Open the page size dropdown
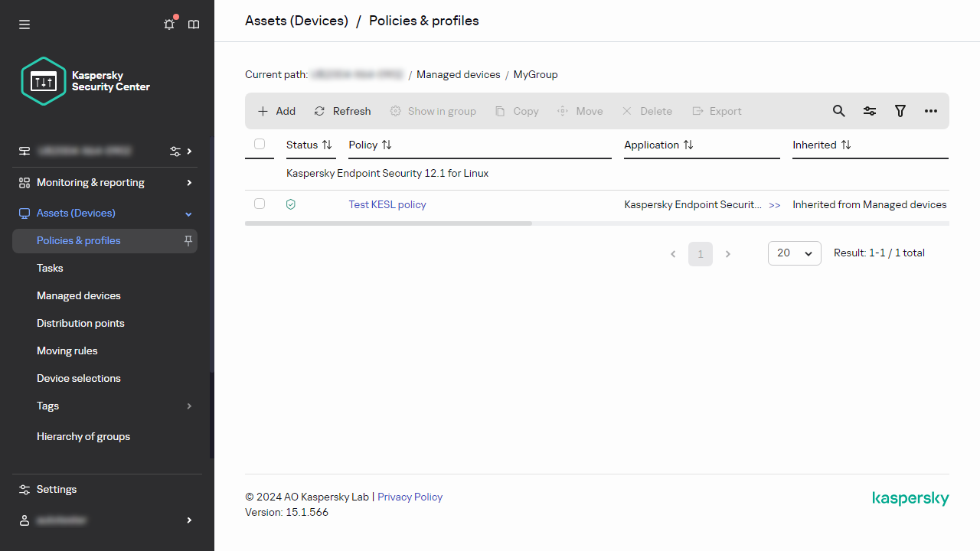 tap(794, 253)
